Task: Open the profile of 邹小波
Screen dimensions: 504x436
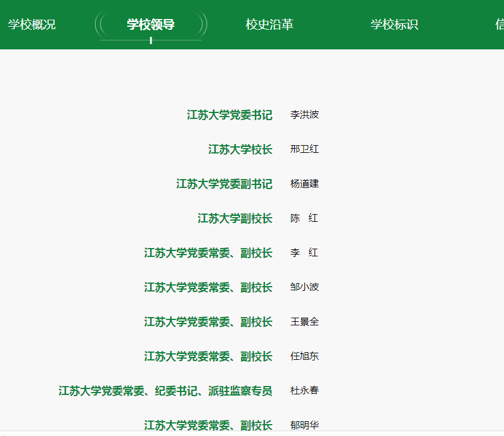Action: 304,287
